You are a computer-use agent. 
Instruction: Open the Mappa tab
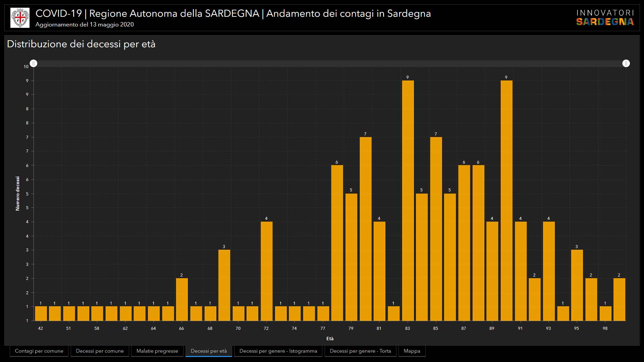click(x=412, y=351)
